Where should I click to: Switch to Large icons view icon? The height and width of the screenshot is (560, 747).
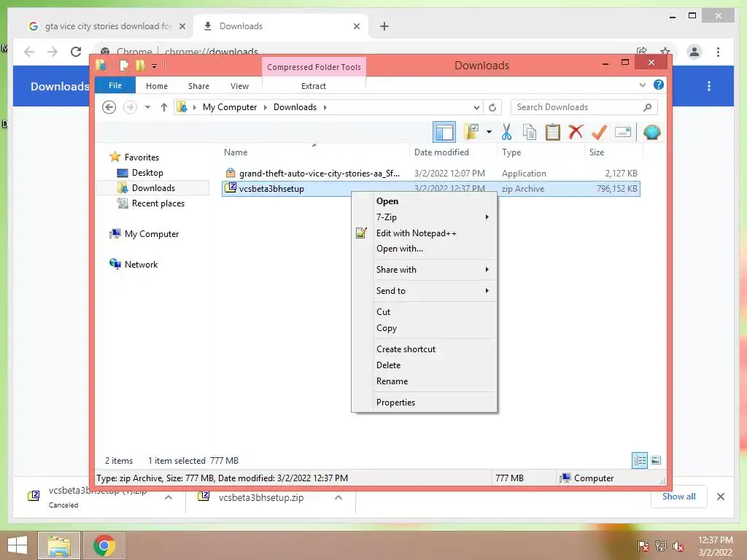pyautogui.click(x=656, y=461)
